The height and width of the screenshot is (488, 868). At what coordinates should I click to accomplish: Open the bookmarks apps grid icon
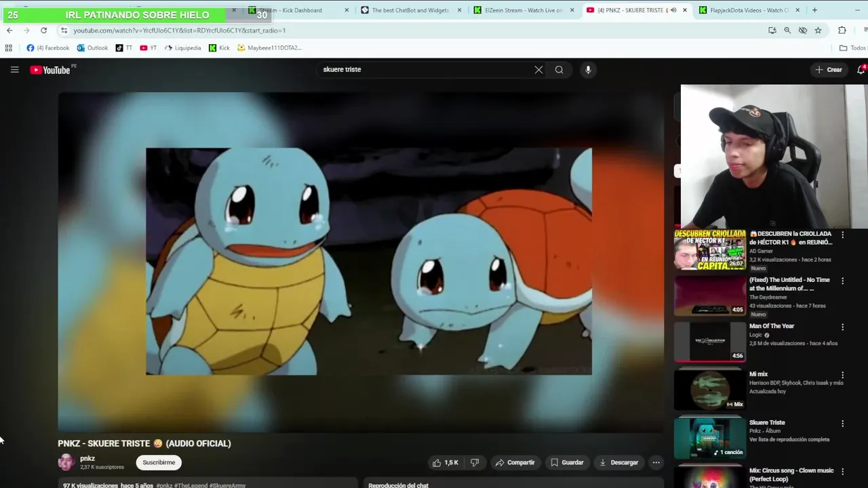8,48
